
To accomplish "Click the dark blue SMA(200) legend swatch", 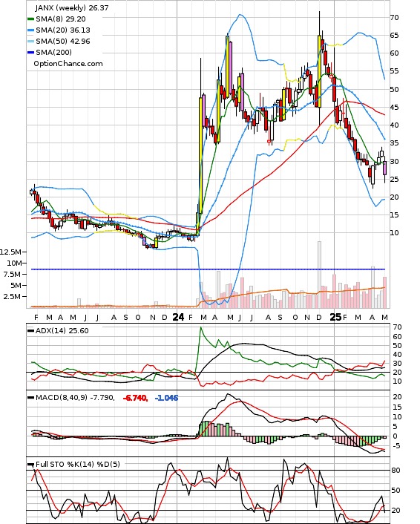I will pos(30,53).
